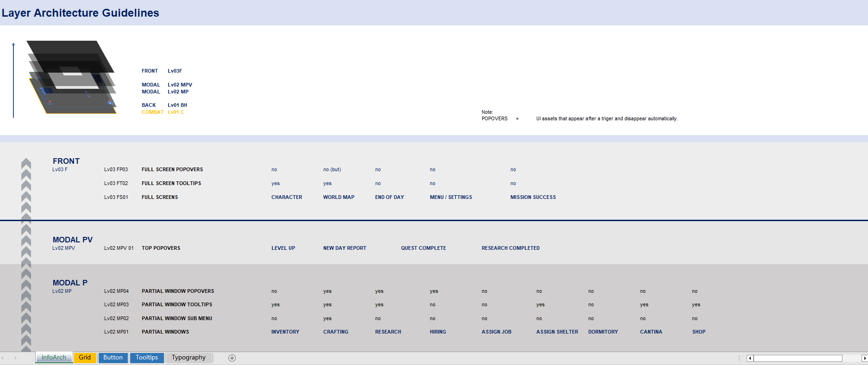Click horizontal scrollbar left arrow
868x365 pixels.
click(x=750, y=359)
